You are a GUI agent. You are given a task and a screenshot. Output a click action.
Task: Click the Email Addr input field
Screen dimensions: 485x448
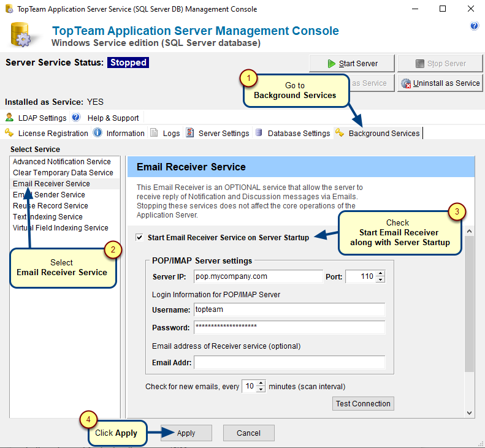click(289, 362)
